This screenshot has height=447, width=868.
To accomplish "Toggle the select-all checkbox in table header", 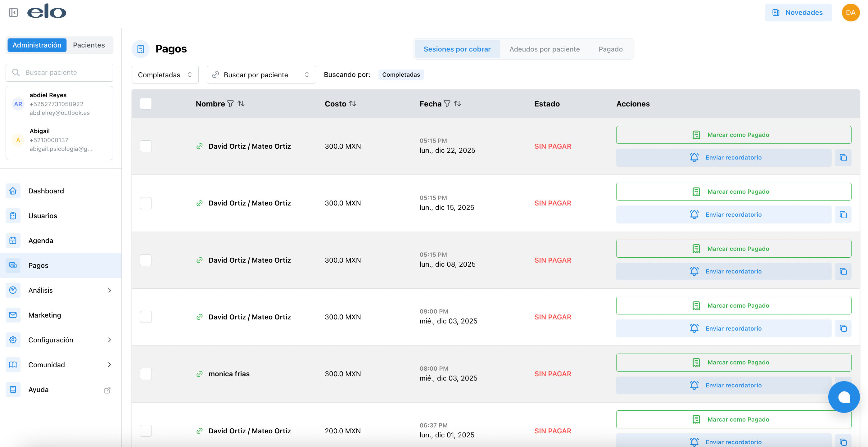I will (146, 104).
